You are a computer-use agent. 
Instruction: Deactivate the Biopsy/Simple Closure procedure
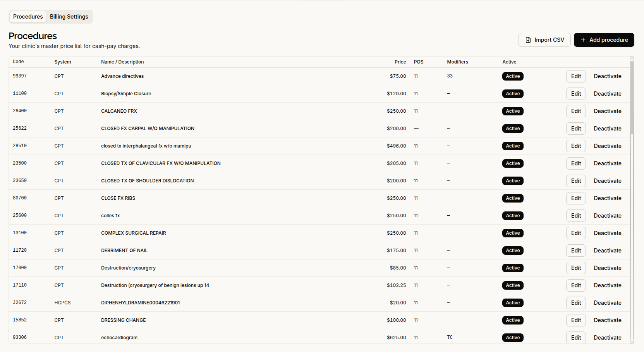click(x=607, y=94)
